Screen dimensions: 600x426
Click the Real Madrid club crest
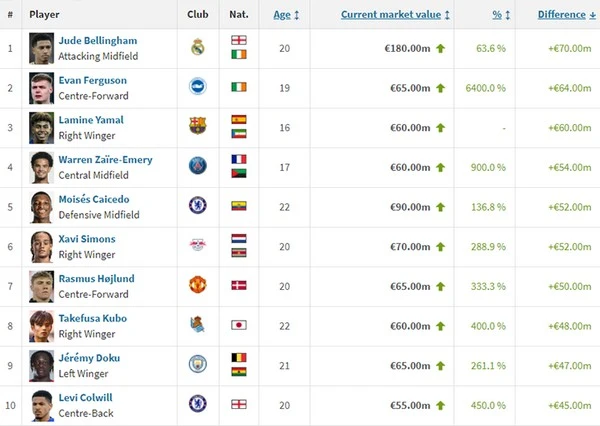(x=198, y=47)
